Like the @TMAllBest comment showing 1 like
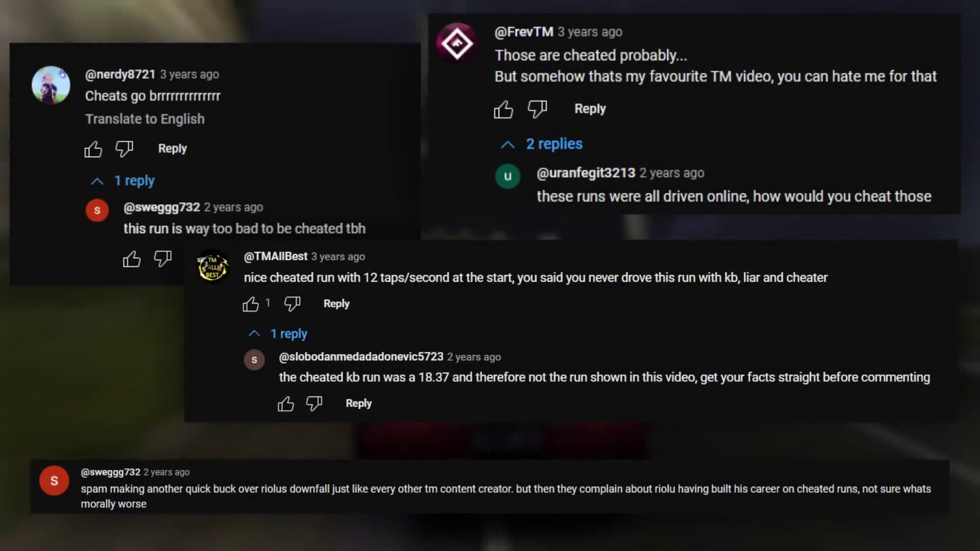Screen dimensions: 980x551 pos(251,304)
